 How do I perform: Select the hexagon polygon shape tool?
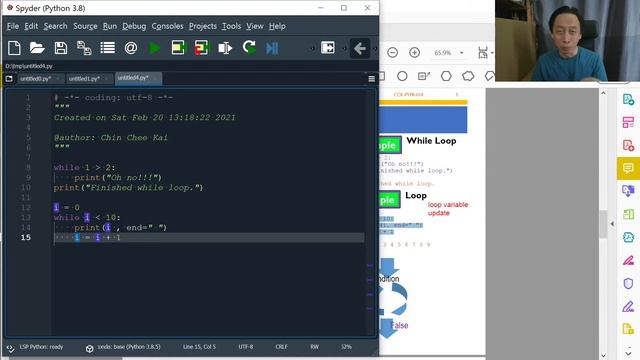point(446,76)
